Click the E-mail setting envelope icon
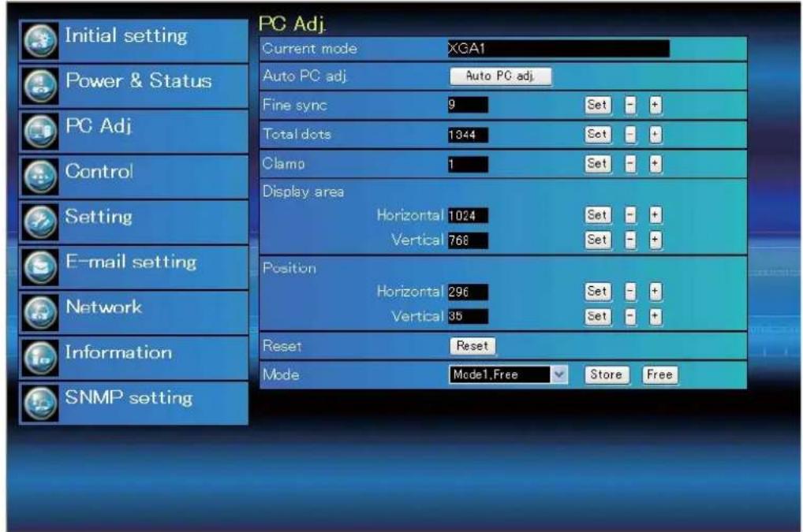 click(x=40, y=266)
